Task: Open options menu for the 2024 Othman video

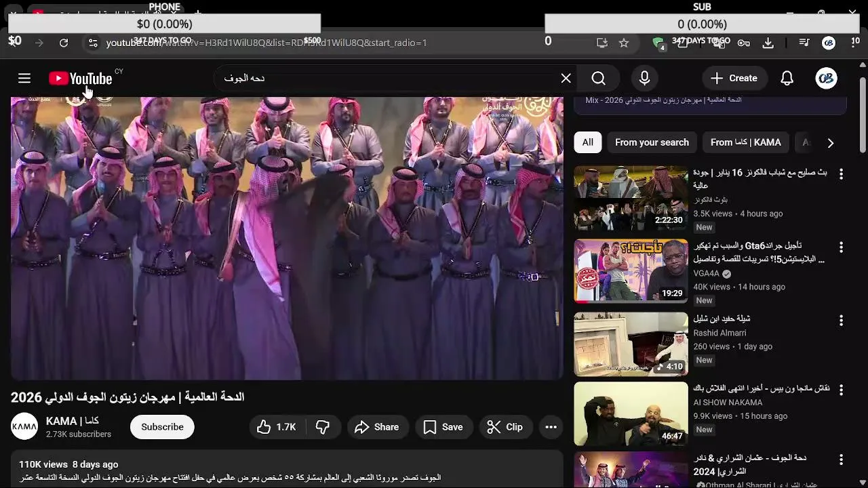Action: (841, 460)
